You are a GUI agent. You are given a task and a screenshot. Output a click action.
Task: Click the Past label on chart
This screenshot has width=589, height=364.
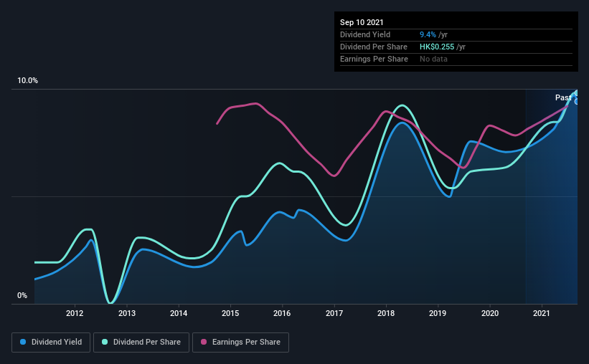point(563,97)
